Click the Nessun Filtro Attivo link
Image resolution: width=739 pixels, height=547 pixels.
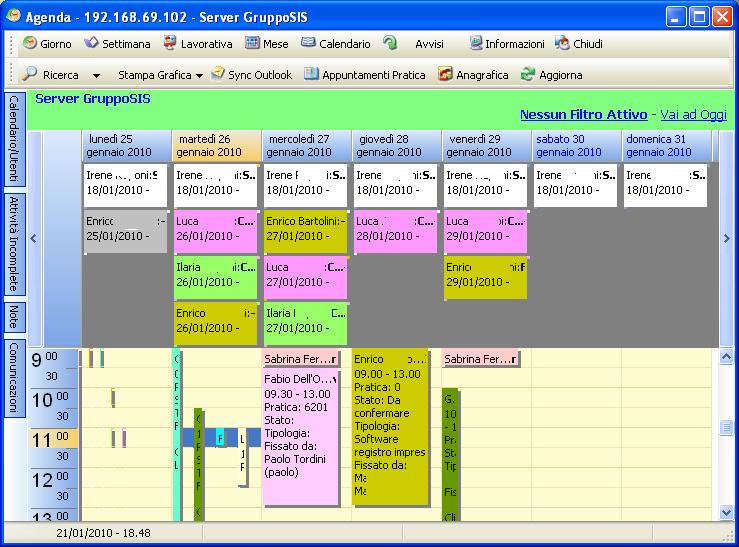click(583, 114)
